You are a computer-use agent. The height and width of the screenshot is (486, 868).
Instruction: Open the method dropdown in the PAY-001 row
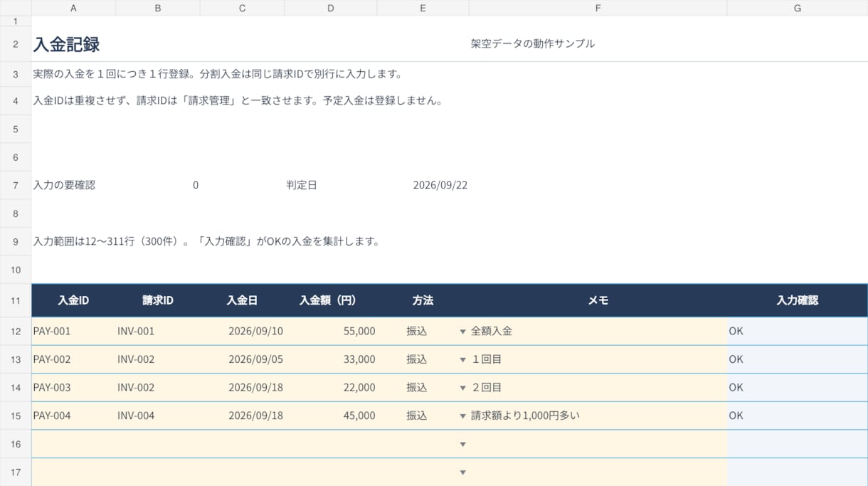pyautogui.click(x=462, y=332)
